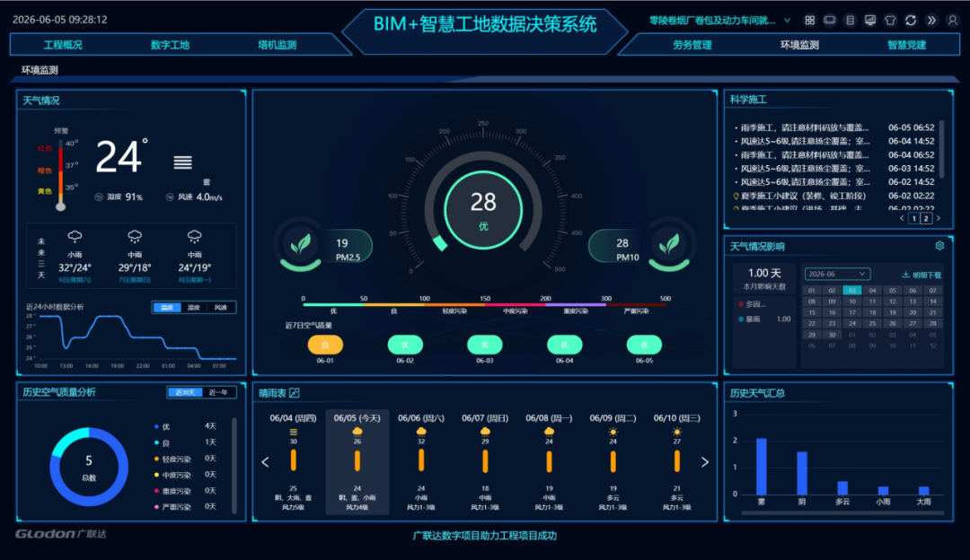Toggle the 优 legend item in air quality donut
The image size is (970, 560).
pyautogui.click(x=162, y=426)
